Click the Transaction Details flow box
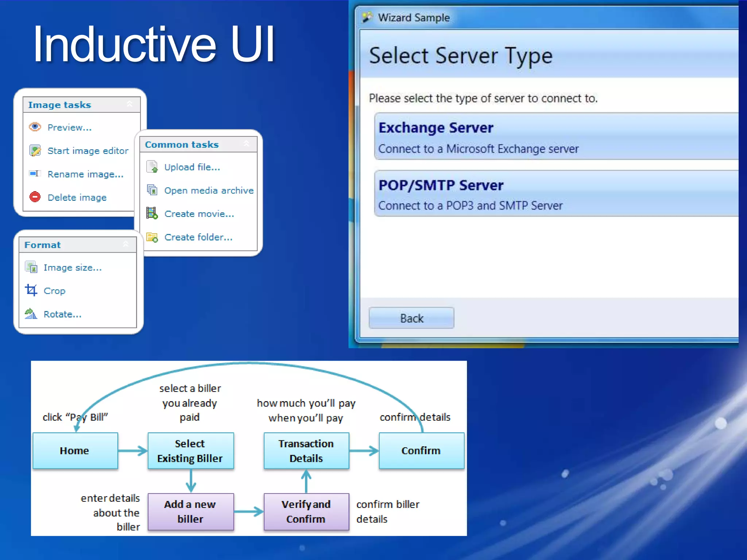747x560 pixels. (x=306, y=451)
